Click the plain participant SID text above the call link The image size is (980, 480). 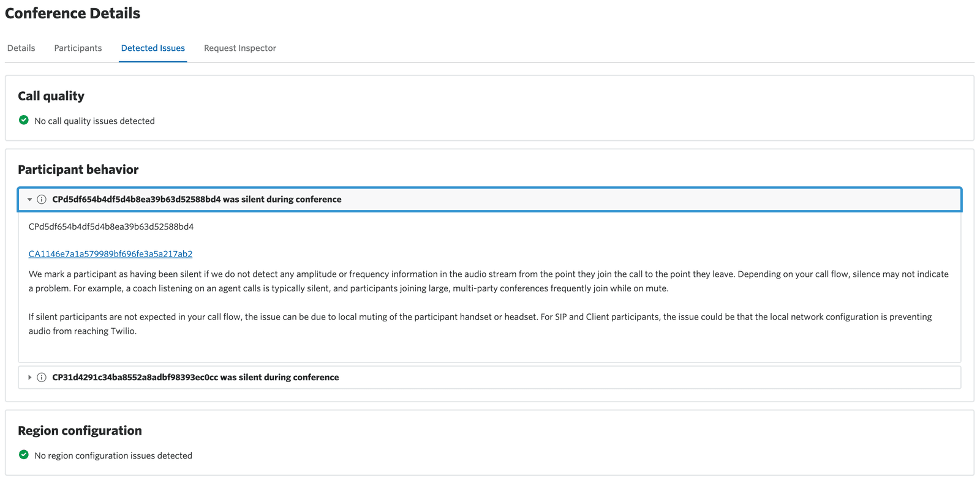(x=111, y=227)
